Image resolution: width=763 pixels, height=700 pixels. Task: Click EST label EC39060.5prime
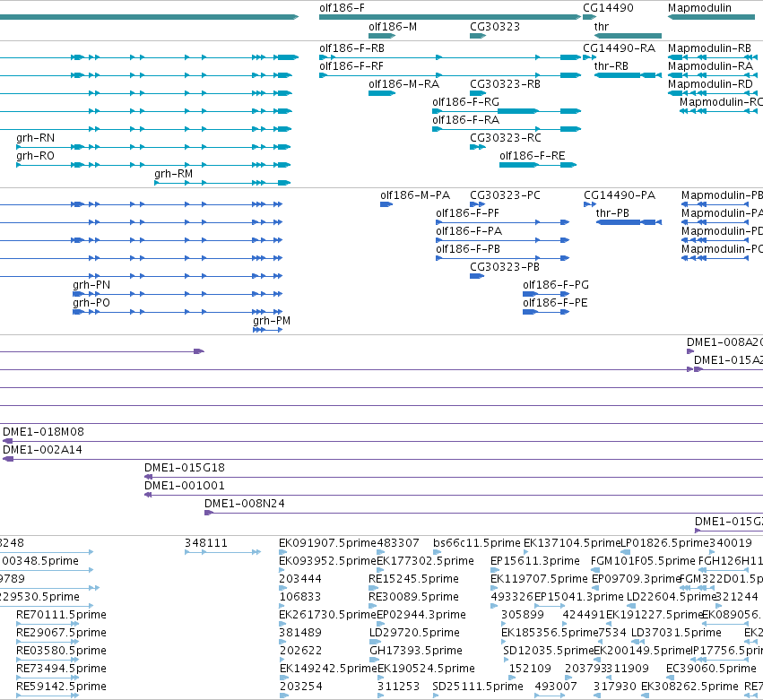coord(711,670)
